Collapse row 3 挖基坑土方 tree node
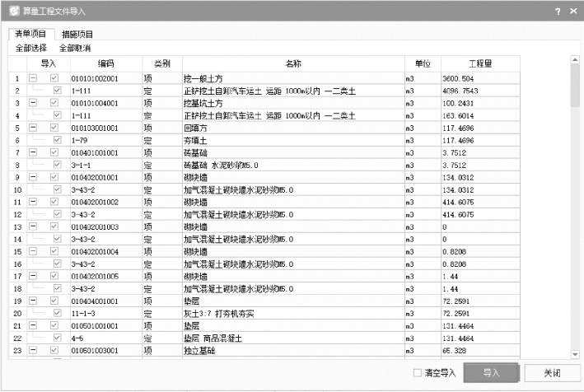The image size is (584, 392). [x=33, y=103]
